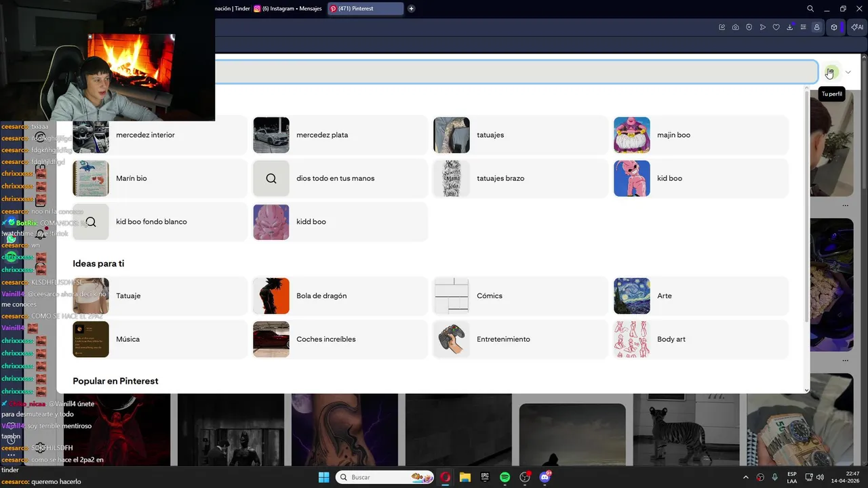
Task: Open Opera Easy Setup sliders icon
Action: click(803, 27)
